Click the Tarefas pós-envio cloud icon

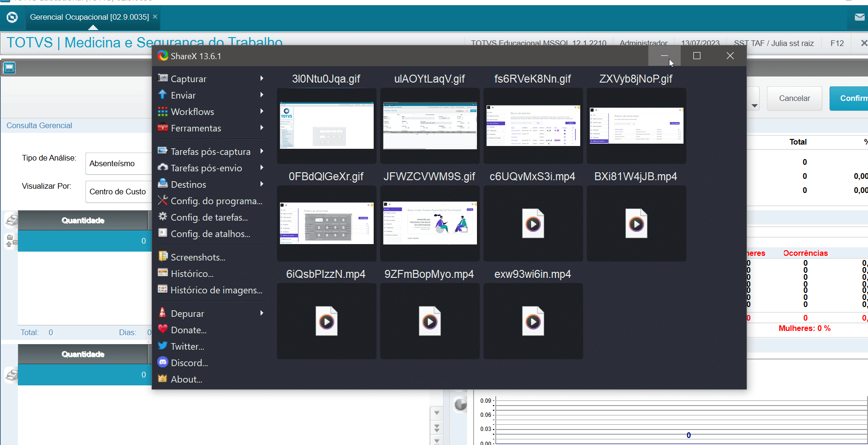coord(163,167)
